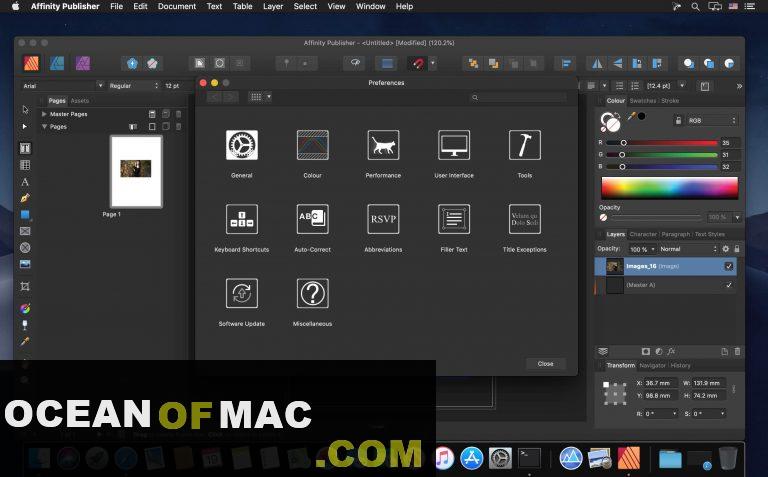
Task: Delete layer with trash icon
Action: 738,351
